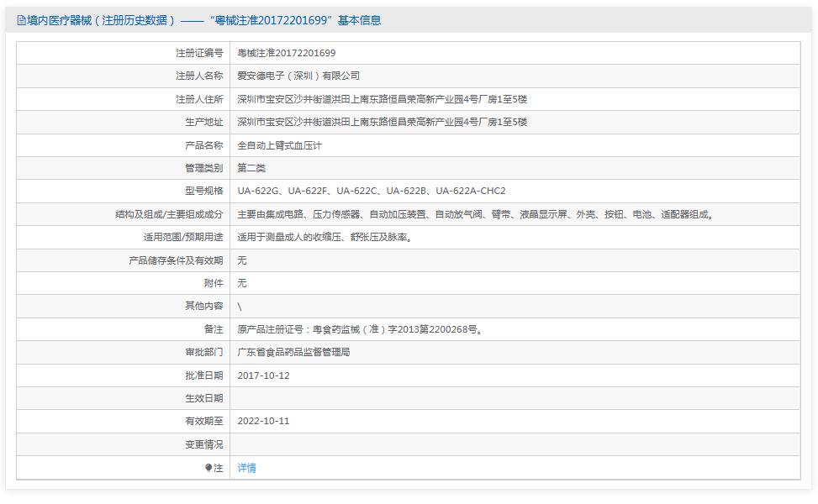Viewport: 818px width, 504px height.
Task: Open the 详情 details link
Action: (245, 468)
